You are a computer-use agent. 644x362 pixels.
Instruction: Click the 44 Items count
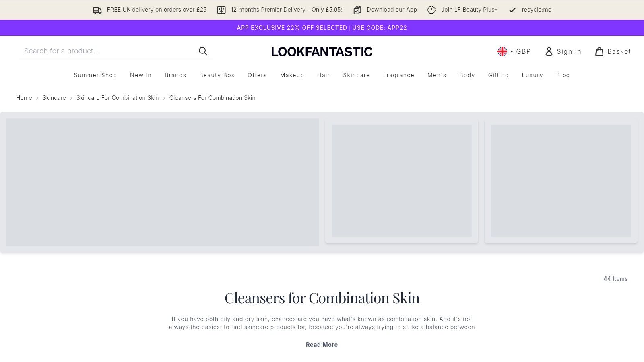[615, 279]
